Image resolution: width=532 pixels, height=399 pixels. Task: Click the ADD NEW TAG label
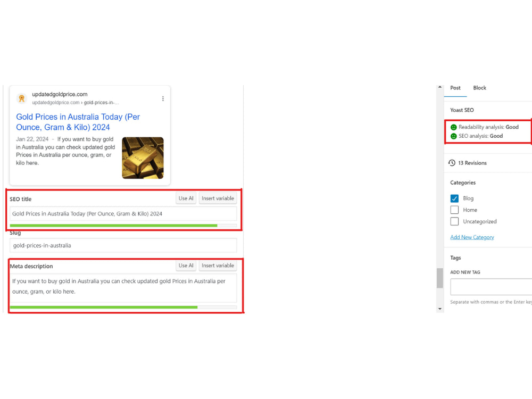coord(465,272)
